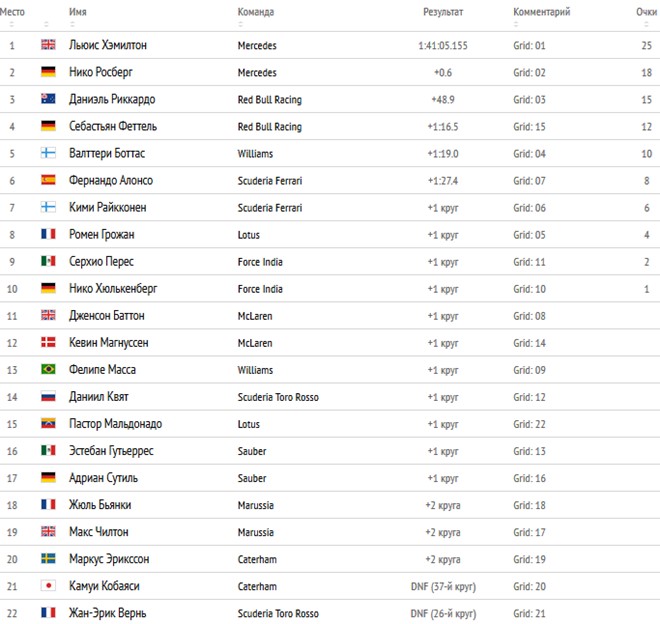Select the row of Жан-Эрик Вернь
The width and height of the screenshot is (660, 624).
(x=330, y=612)
